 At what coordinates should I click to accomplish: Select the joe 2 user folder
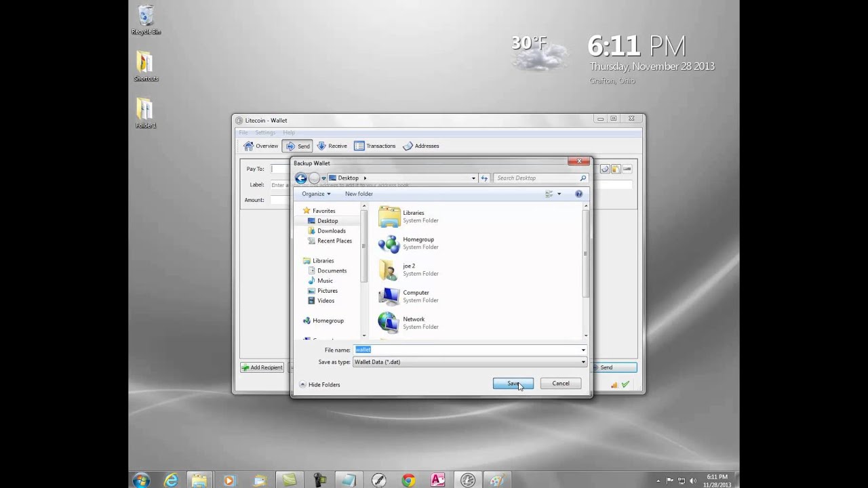point(409,270)
